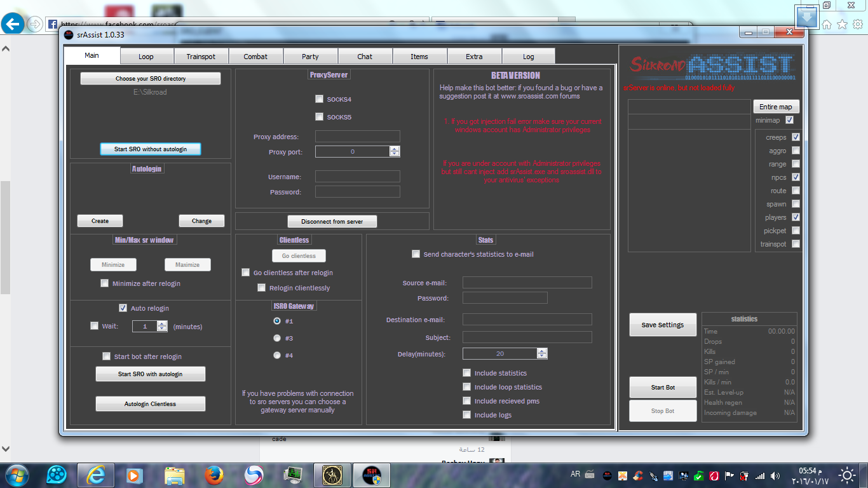Open Windows Explorer folder on taskbar

coord(174,475)
